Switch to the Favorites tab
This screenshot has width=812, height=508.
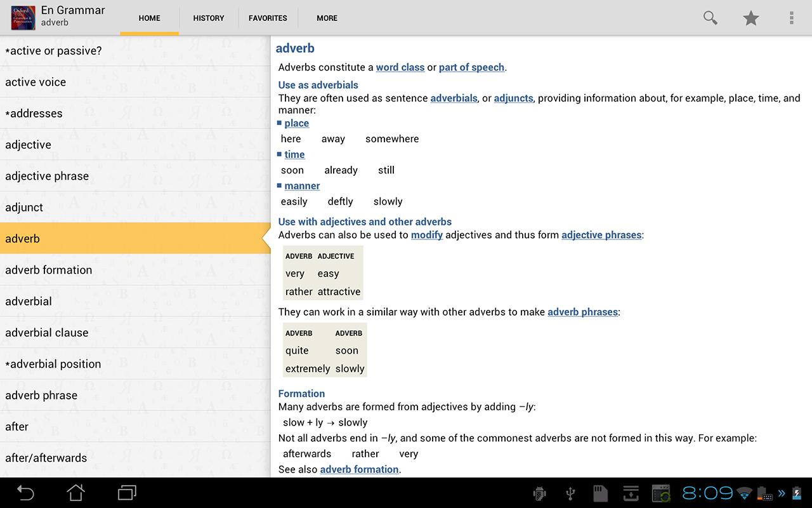[x=268, y=18]
